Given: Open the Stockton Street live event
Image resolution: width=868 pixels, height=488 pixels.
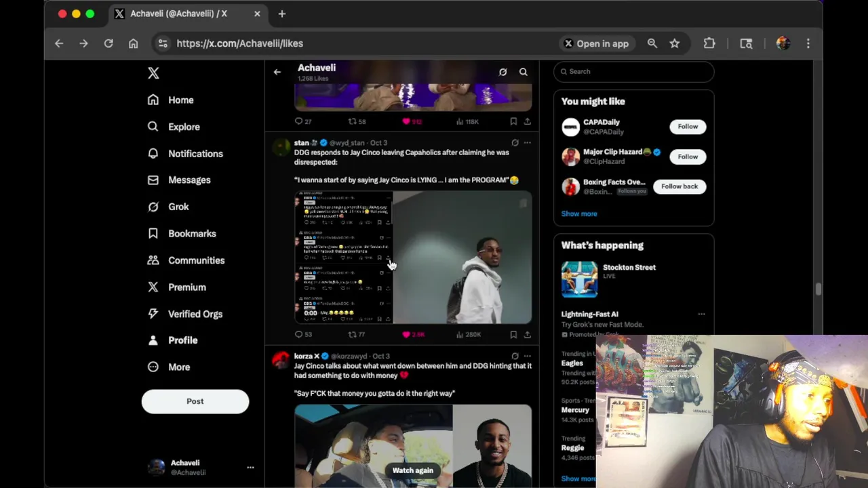Looking at the screenshot, I should coord(634,279).
